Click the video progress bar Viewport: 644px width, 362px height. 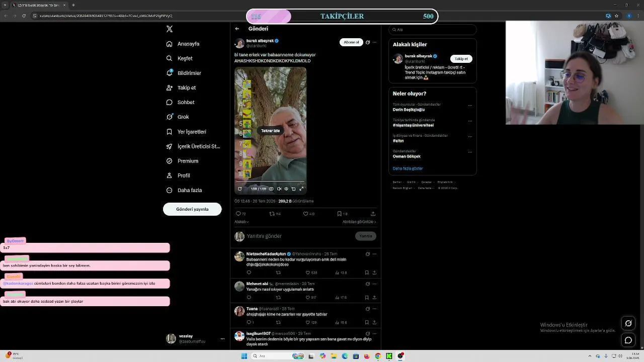tap(270, 182)
